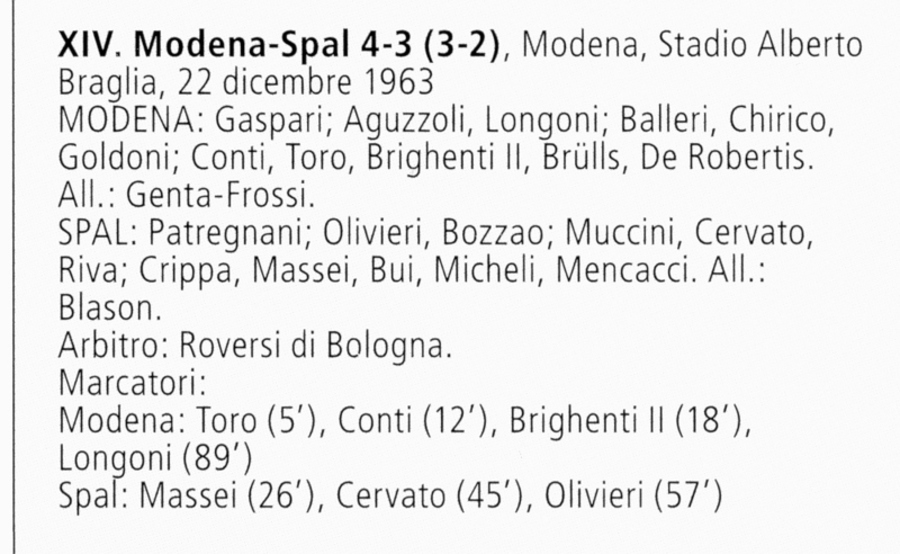Click the referee text 'Roversi di Bologna'
900x554 pixels.
[x=315, y=347]
